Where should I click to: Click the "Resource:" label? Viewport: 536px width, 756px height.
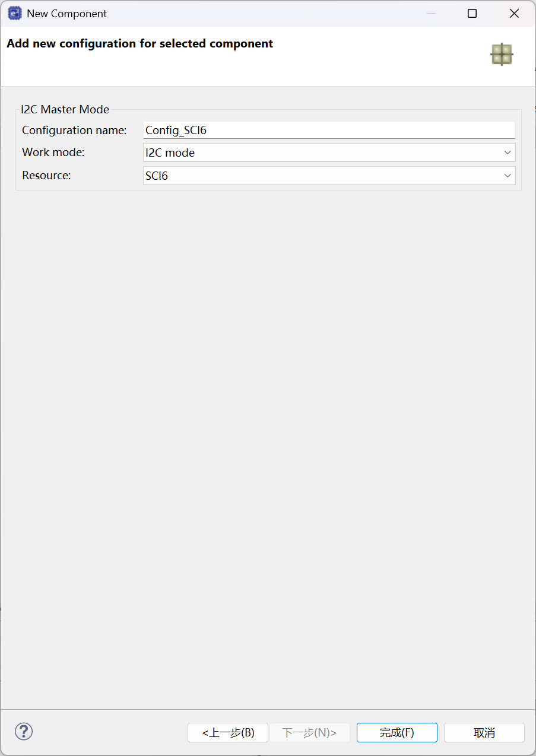(46, 175)
